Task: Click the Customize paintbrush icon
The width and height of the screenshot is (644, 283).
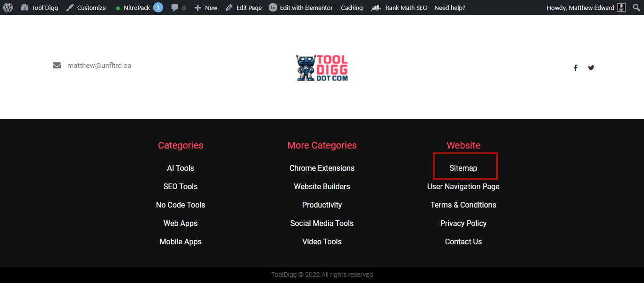Action: pos(70,8)
